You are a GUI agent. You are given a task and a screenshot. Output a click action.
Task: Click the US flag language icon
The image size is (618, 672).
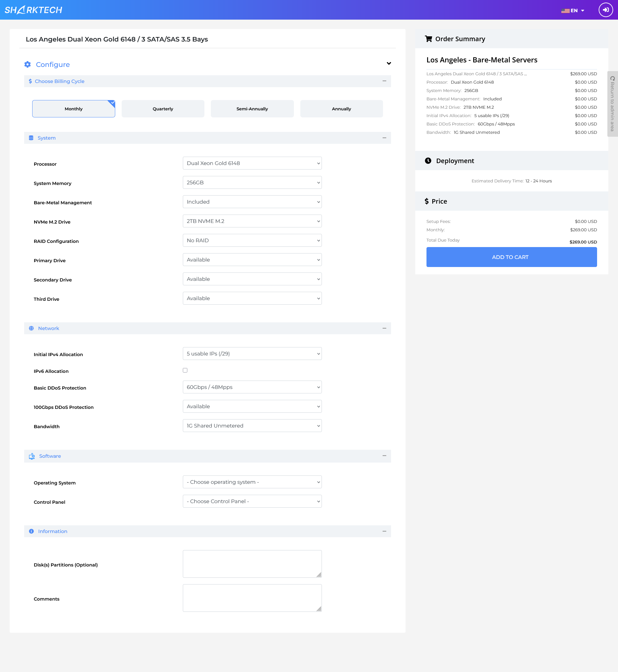point(565,11)
